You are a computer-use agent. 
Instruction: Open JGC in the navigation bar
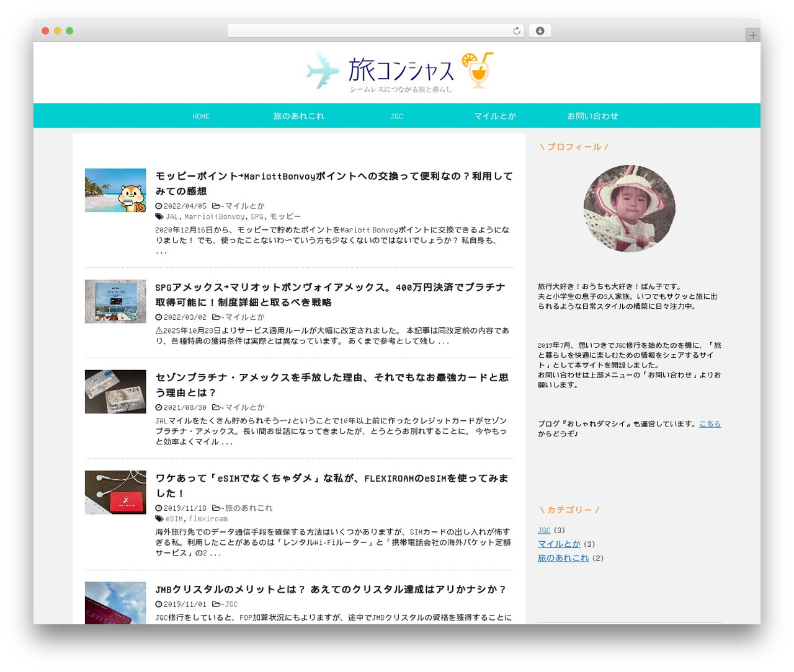click(x=397, y=116)
